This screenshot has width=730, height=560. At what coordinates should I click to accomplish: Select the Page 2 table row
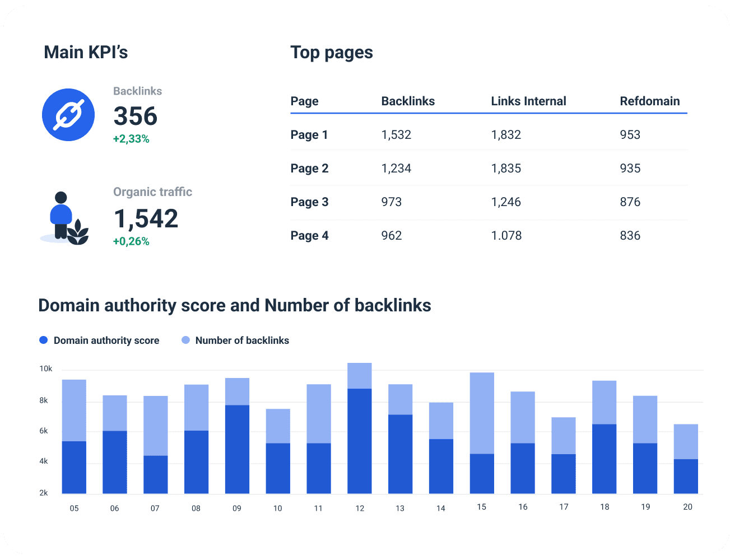310,168
